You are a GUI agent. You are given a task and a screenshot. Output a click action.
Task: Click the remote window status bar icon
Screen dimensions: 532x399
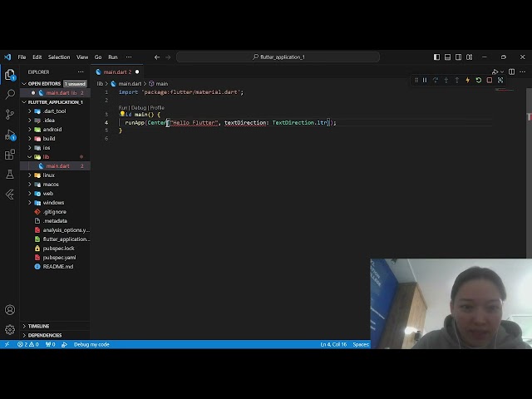pos(7,344)
